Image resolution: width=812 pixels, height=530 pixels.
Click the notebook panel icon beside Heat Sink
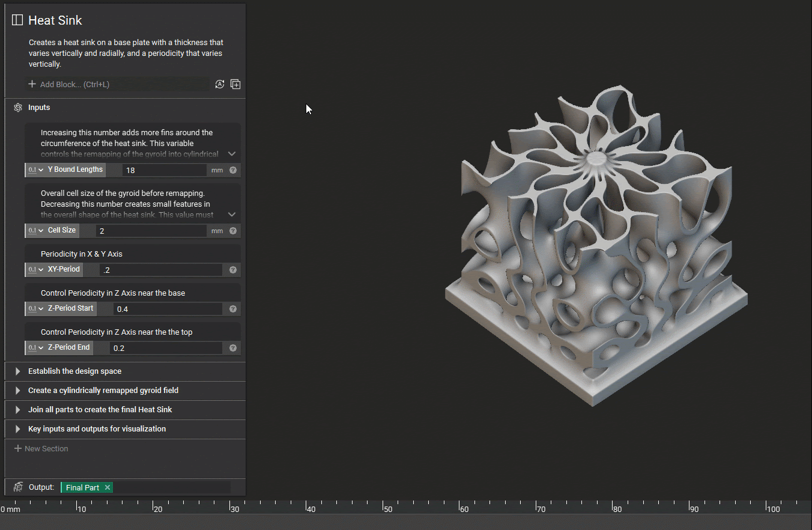17,20
